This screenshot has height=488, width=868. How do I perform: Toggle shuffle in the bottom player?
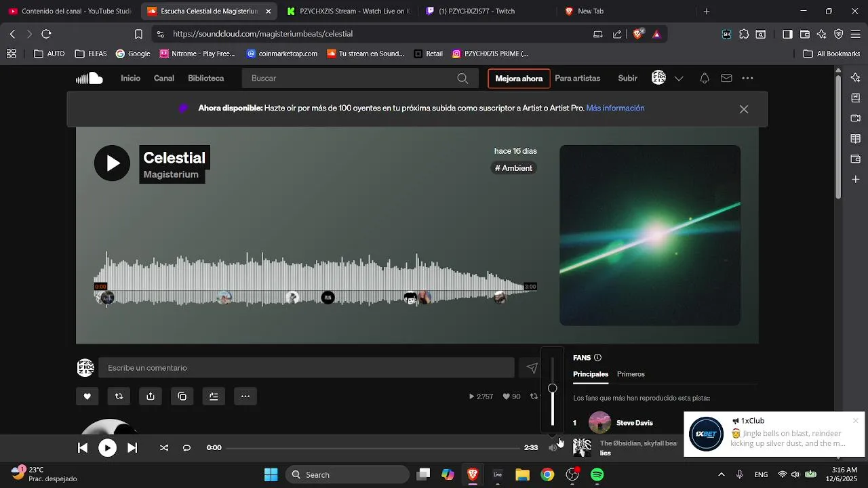tap(164, 447)
